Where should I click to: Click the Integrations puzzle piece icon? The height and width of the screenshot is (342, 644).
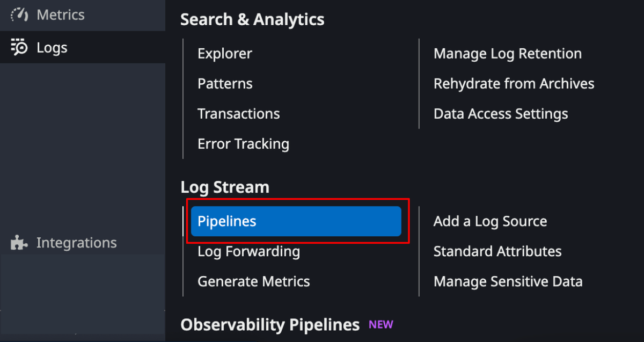coord(18,243)
